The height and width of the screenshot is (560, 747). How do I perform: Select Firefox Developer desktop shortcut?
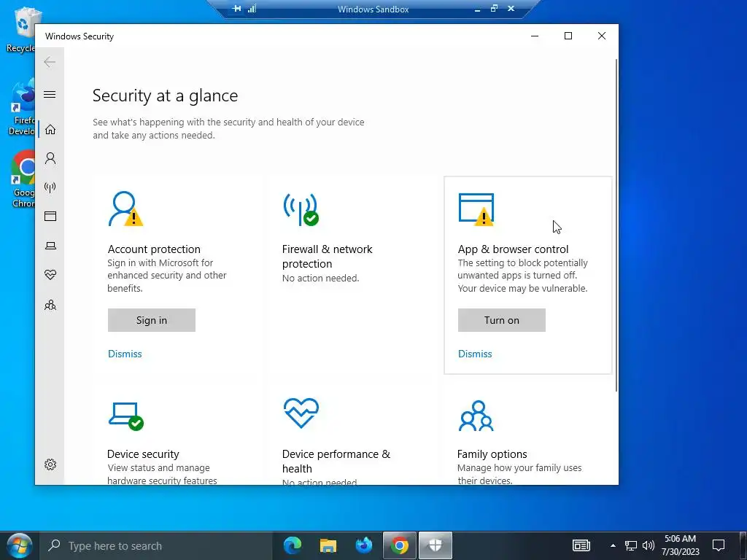(x=22, y=108)
